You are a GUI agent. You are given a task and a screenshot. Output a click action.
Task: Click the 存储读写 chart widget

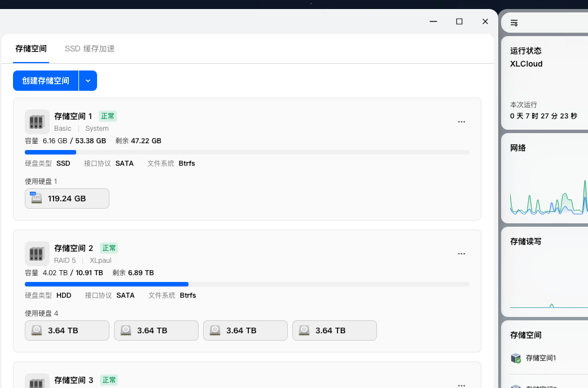(545, 272)
